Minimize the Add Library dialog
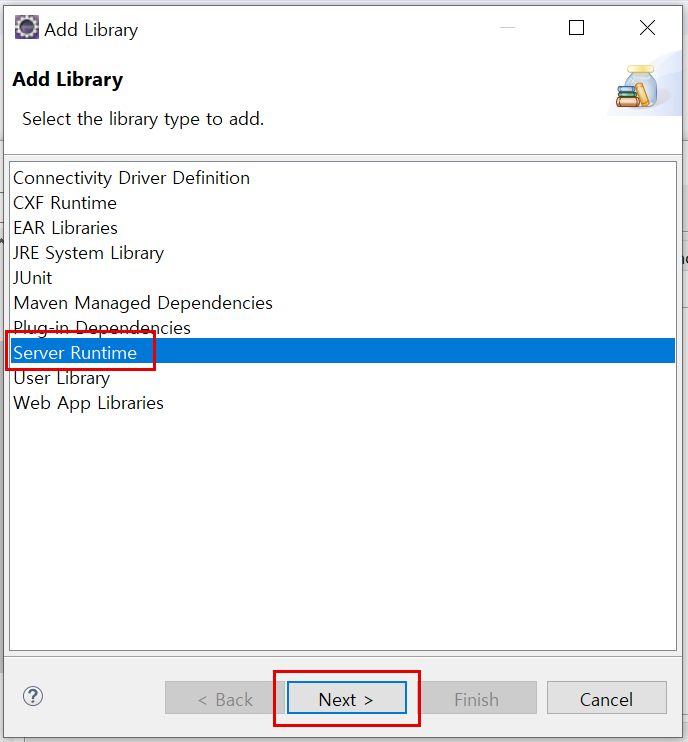688x742 pixels. point(507,27)
